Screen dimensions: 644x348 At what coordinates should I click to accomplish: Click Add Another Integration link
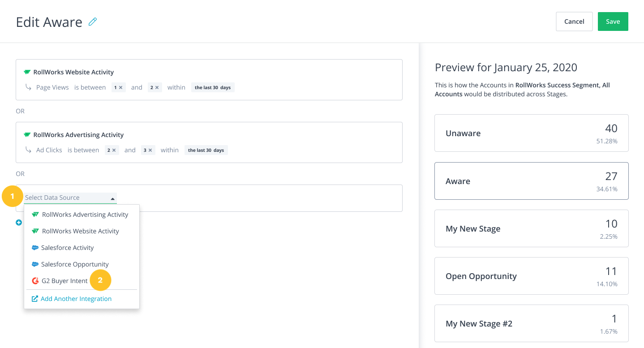(76, 299)
